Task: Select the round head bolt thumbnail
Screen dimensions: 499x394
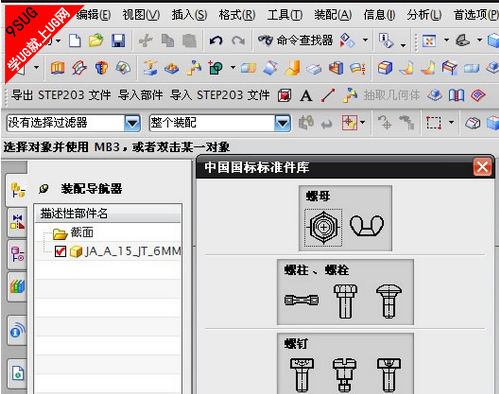Action: click(389, 301)
